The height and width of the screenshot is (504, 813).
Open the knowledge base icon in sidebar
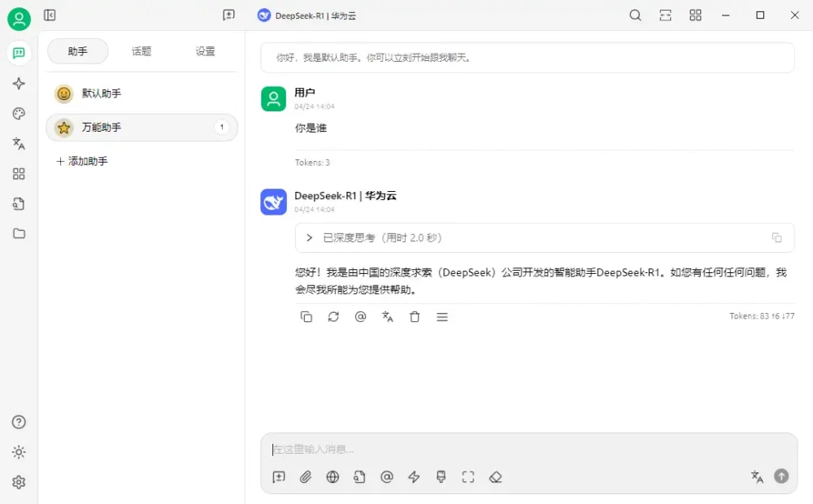click(20, 204)
